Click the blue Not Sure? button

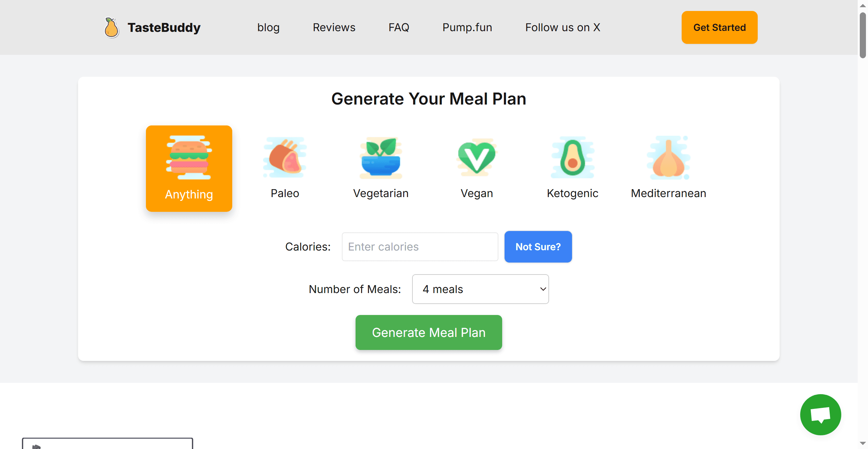pyautogui.click(x=538, y=247)
